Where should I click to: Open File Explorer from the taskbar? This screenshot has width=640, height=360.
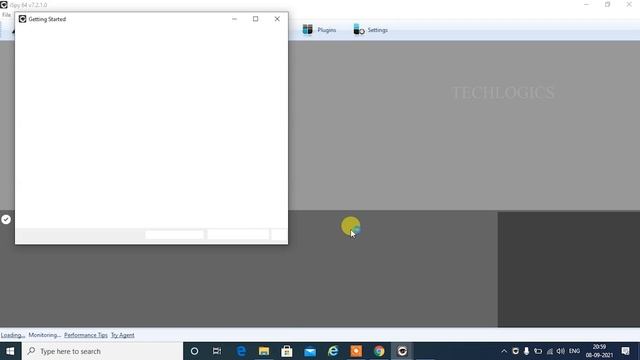(x=264, y=351)
